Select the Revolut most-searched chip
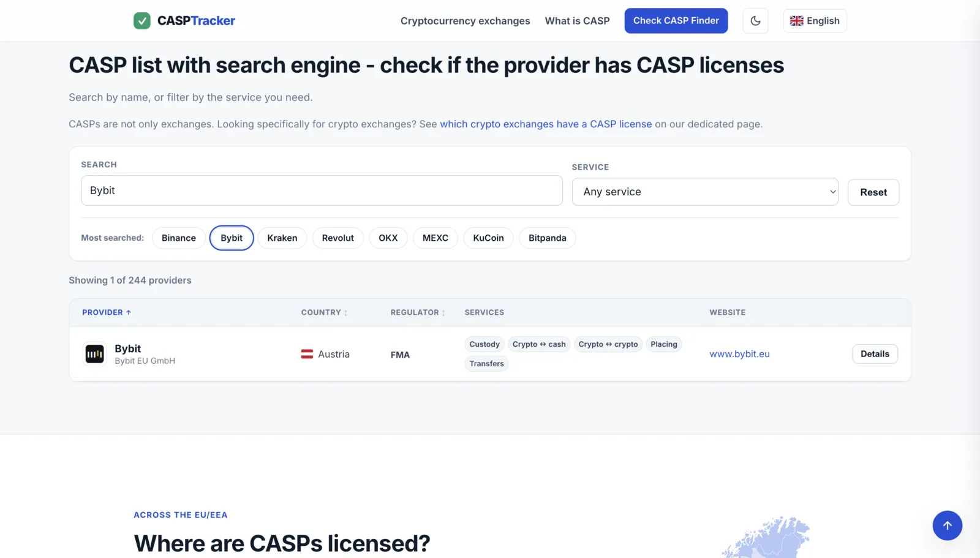The width and height of the screenshot is (980, 558). (x=338, y=238)
